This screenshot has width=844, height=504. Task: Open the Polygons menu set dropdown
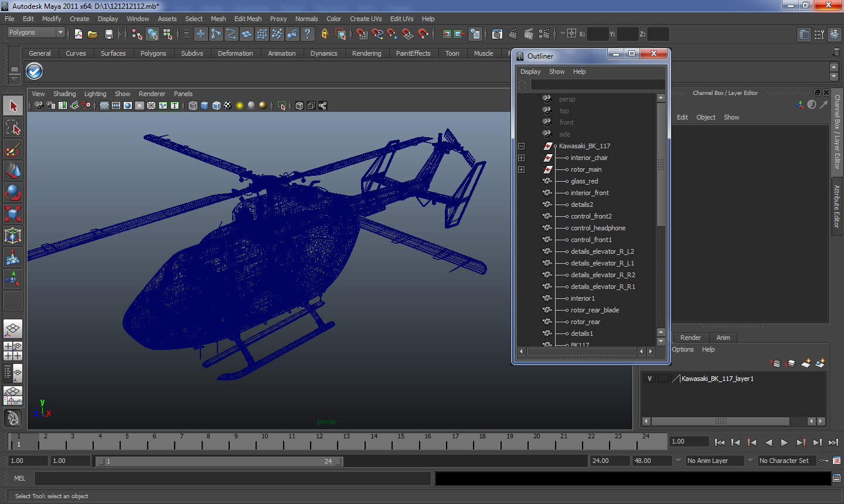35,32
